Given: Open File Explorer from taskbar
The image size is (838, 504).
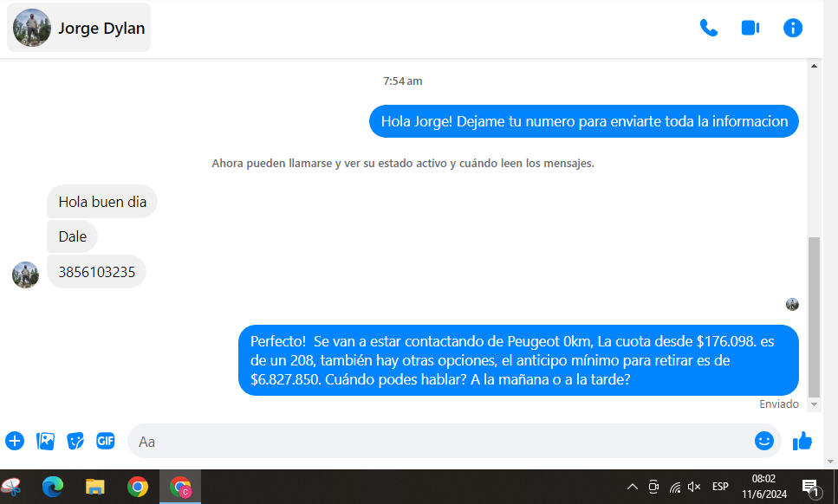Looking at the screenshot, I should tap(95, 487).
